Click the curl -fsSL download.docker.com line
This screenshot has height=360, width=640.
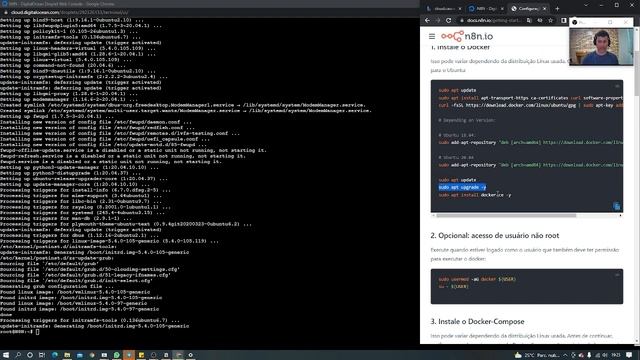click(531, 105)
